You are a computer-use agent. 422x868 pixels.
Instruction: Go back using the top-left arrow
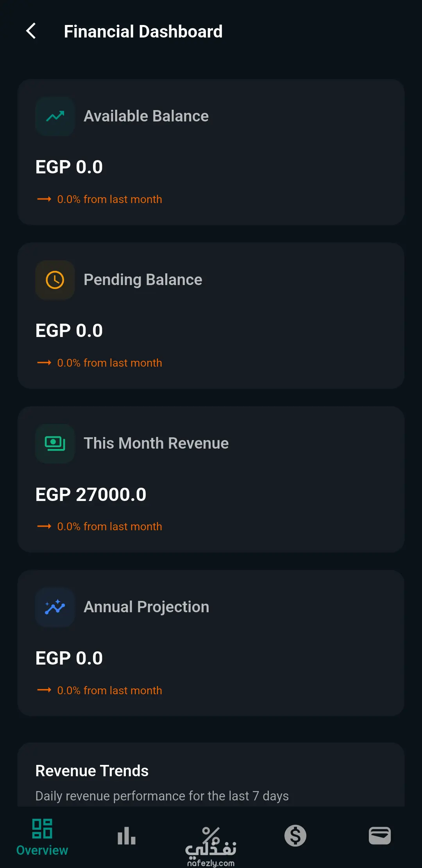pos(31,31)
